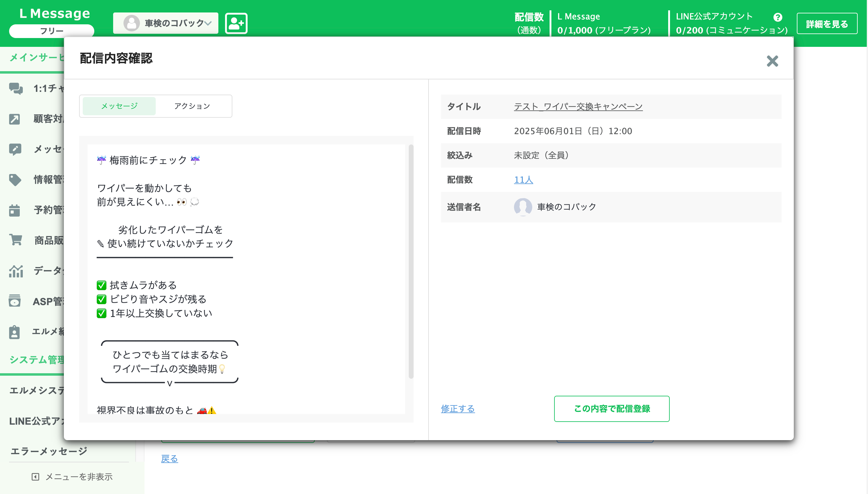Image resolution: width=868 pixels, height=494 pixels.
Task: Click the 1年以上交換していない checklist line
Action: point(154,313)
